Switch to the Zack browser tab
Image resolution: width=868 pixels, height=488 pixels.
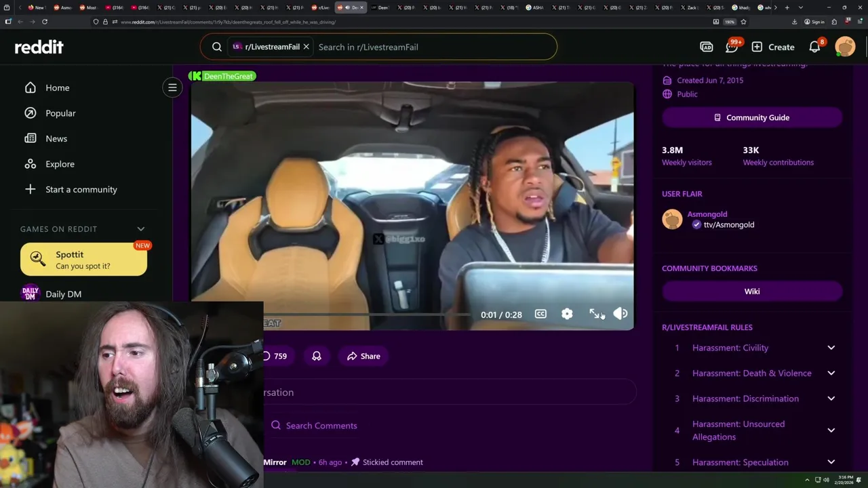click(x=690, y=7)
